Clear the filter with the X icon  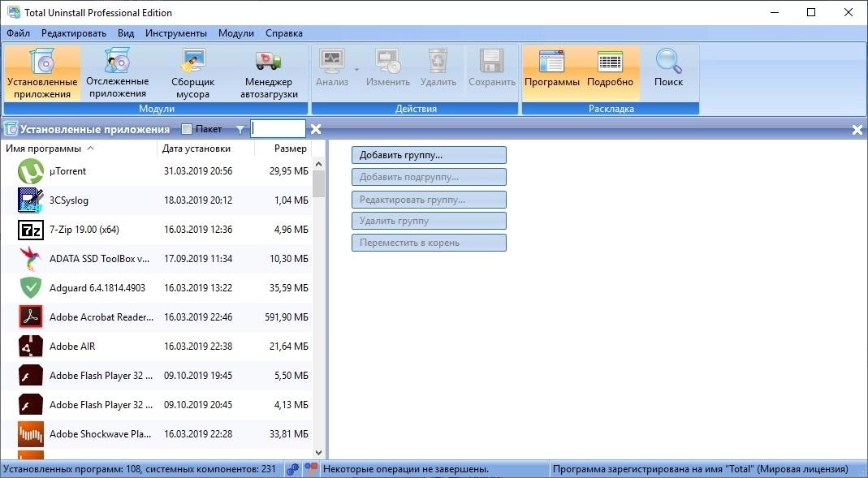pyautogui.click(x=316, y=130)
